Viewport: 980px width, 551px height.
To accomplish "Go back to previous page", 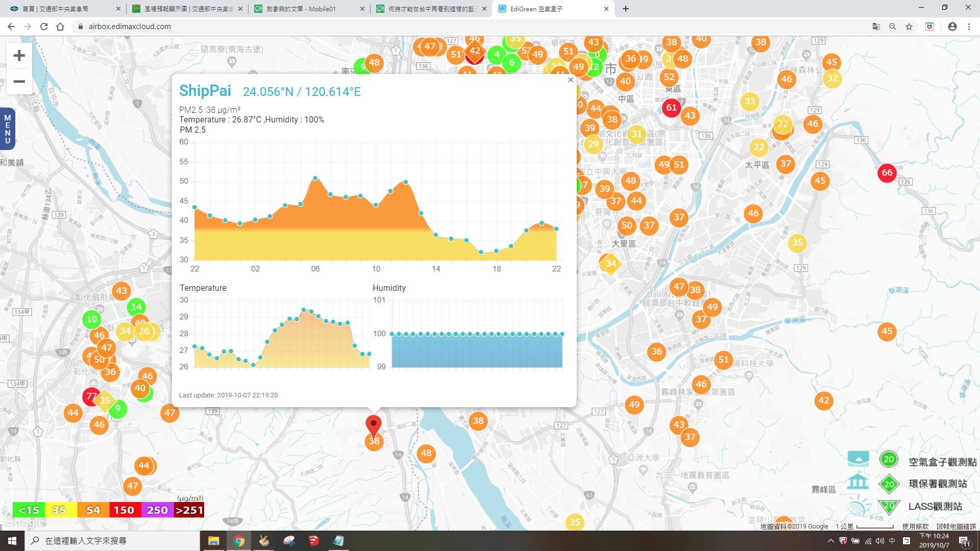I will (x=11, y=27).
